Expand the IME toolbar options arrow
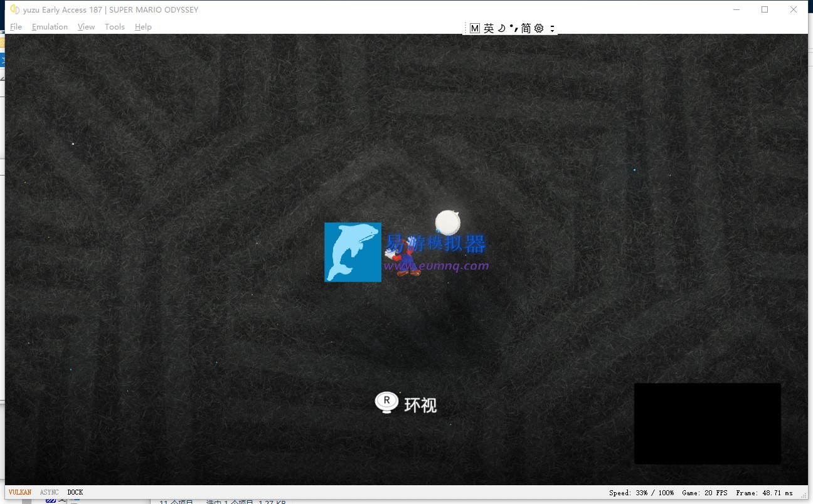813x504 pixels. pos(552,28)
